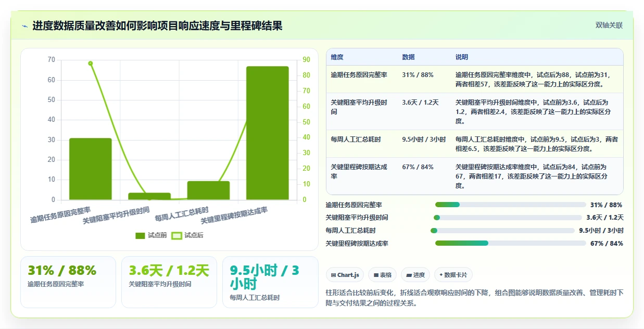Screen dimensions: 644x329
Task: Click the 逾期任务原因完整率 table row name
Action: tap(359, 75)
